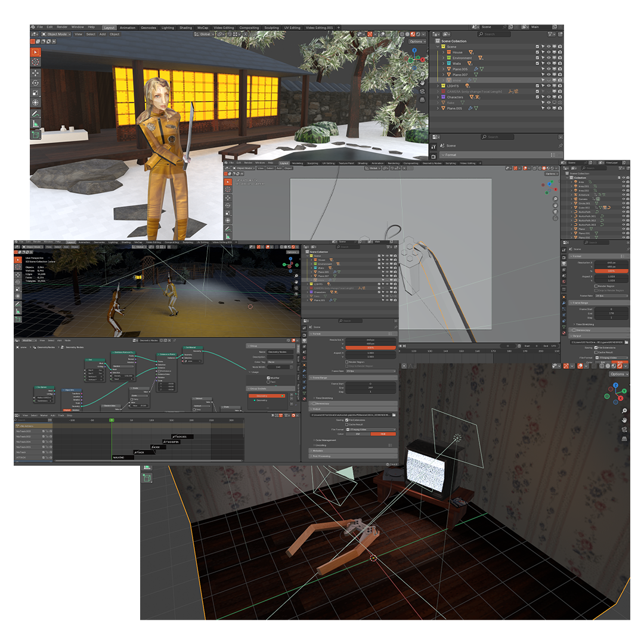
Task: Choose the Rotate tool in house-scene window
Action: (36, 83)
